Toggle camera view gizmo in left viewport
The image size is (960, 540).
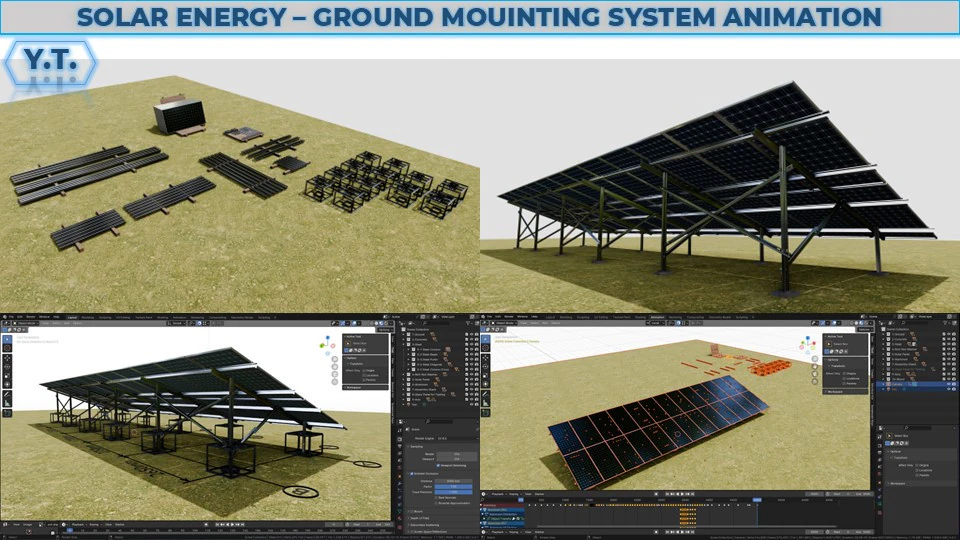pyautogui.click(x=335, y=374)
